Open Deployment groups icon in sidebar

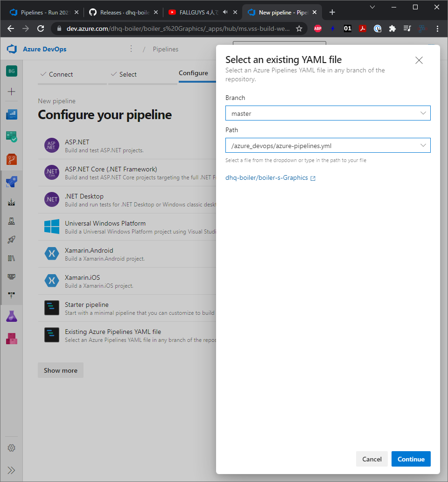pos(11,295)
